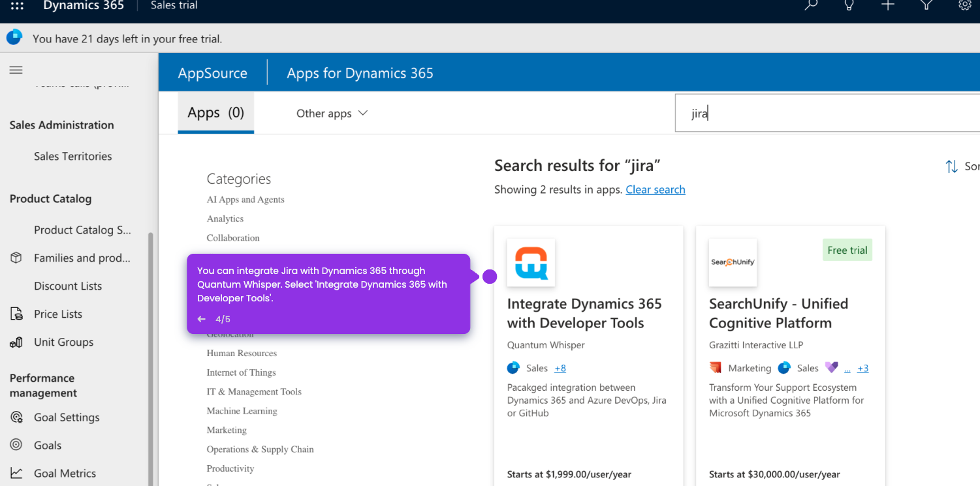Select AI Apps and Agents category

coord(245,200)
